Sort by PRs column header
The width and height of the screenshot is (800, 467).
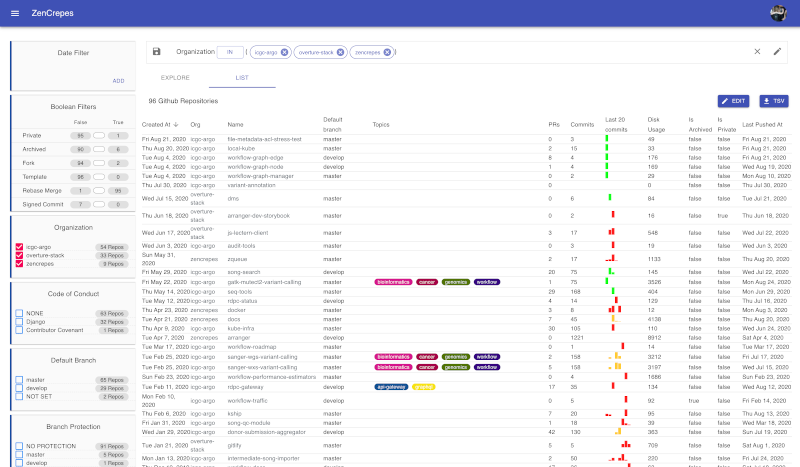(x=554, y=125)
